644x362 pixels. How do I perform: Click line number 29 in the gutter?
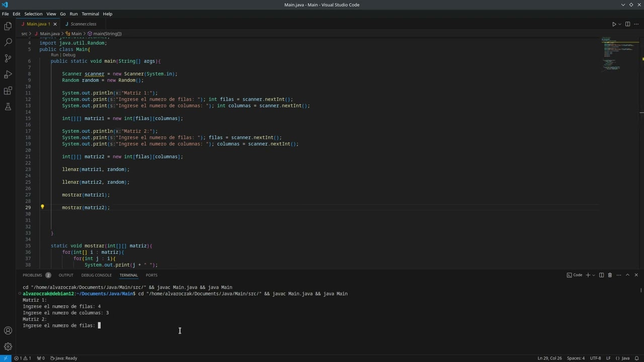pyautogui.click(x=28, y=208)
